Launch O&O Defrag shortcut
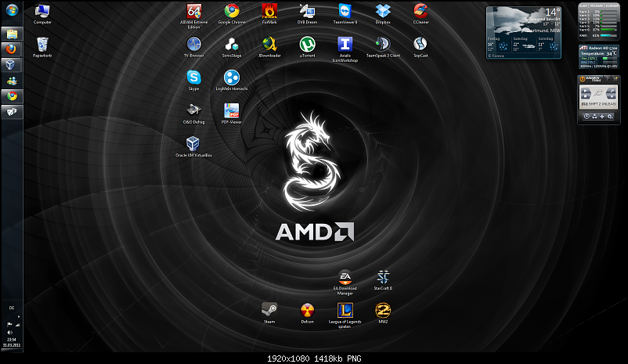The height and width of the screenshot is (364, 628). tap(194, 114)
